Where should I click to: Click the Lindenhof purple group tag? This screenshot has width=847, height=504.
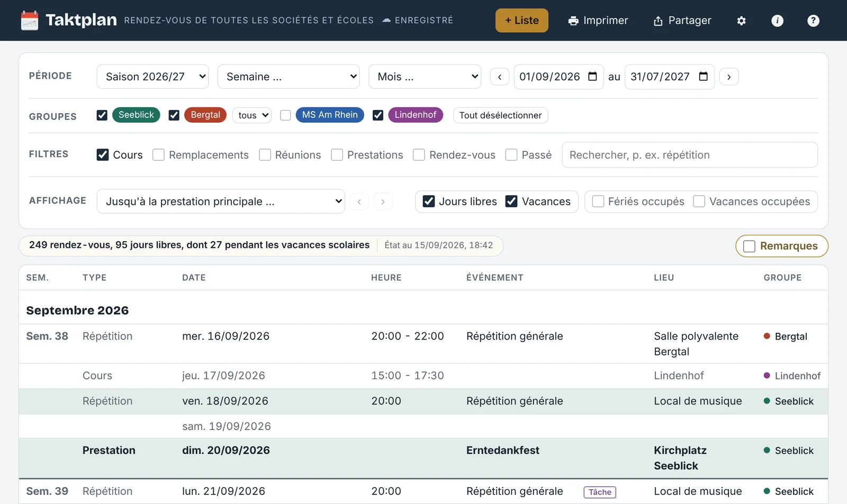click(x=416, y=115)
